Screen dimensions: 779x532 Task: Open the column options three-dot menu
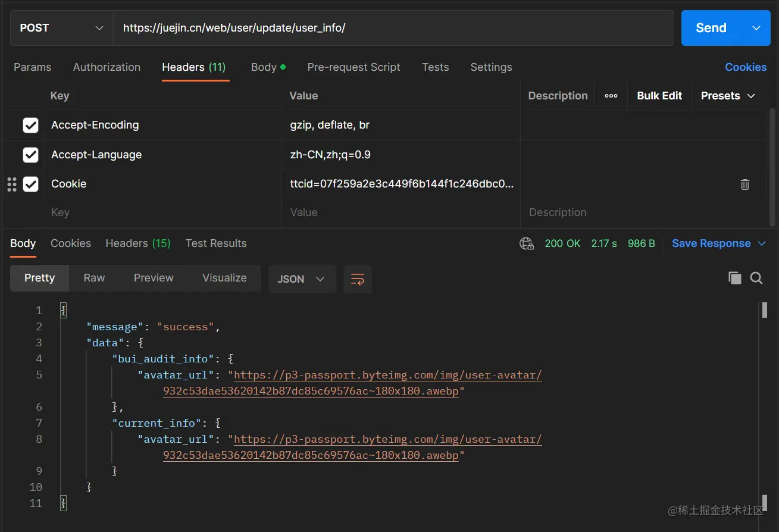(611, 96)
